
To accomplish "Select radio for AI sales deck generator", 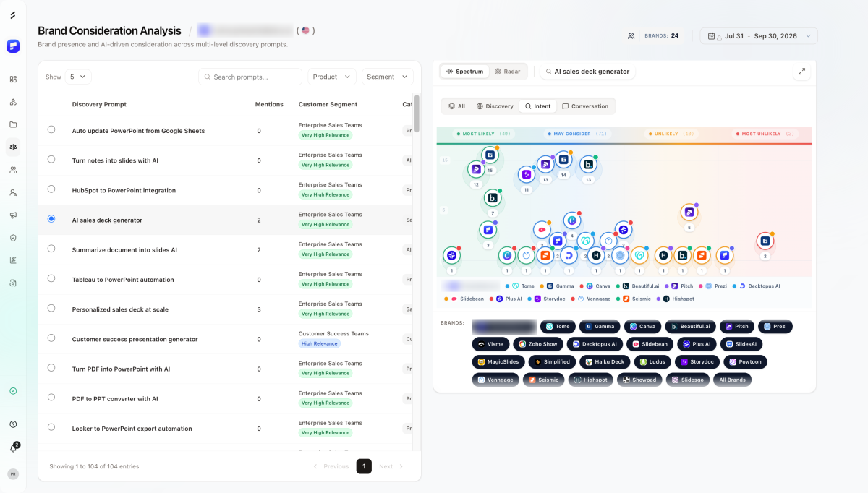I will pos(51,218).
